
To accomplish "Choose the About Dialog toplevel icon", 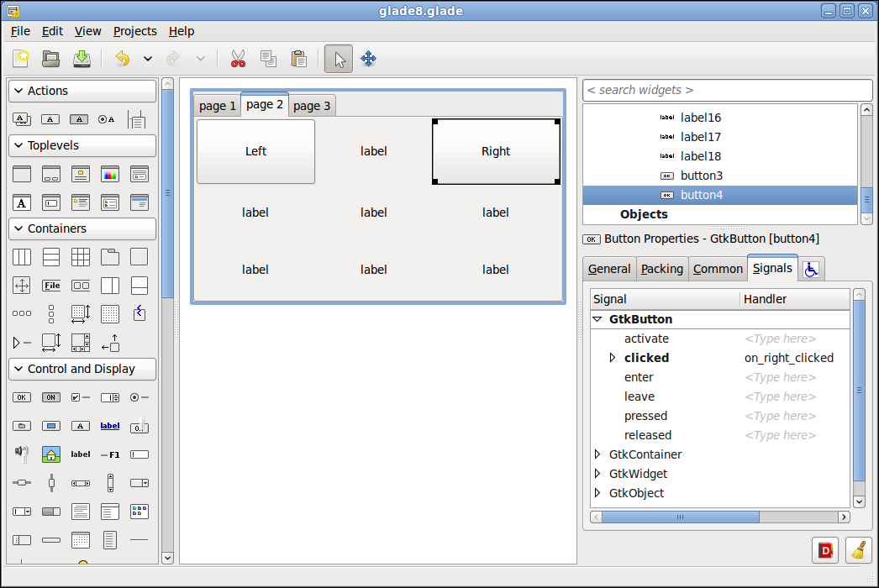I will point(80,175).
